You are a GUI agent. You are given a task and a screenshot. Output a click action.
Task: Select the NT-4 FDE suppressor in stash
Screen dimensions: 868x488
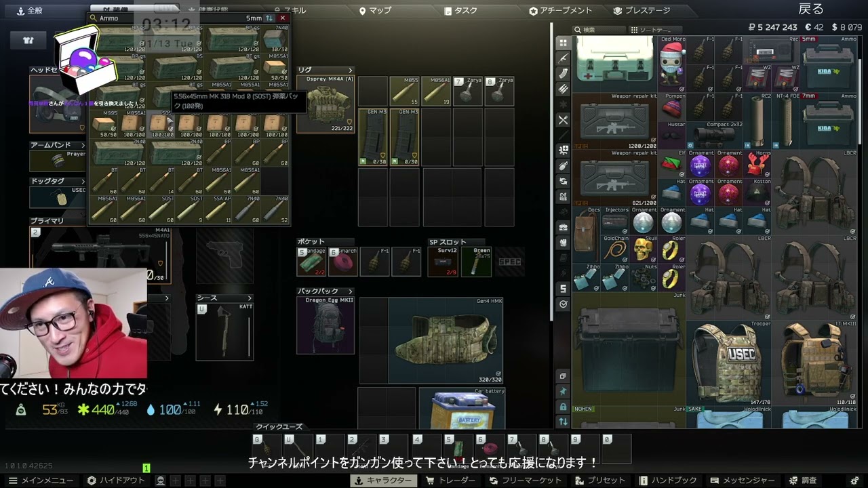[785, 120]
